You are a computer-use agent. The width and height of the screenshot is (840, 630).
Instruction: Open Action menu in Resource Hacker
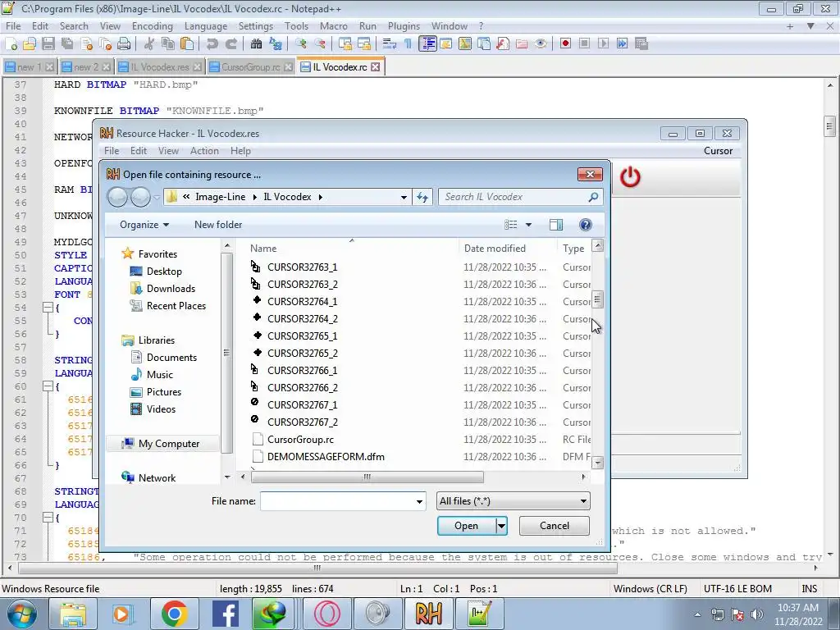click(204, 151)
